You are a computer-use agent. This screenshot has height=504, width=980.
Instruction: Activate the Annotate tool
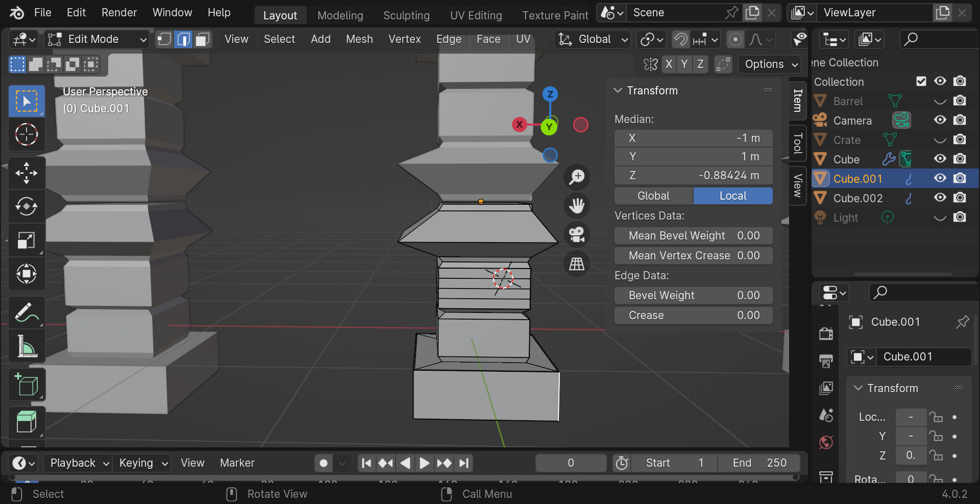tap(27, 312)
